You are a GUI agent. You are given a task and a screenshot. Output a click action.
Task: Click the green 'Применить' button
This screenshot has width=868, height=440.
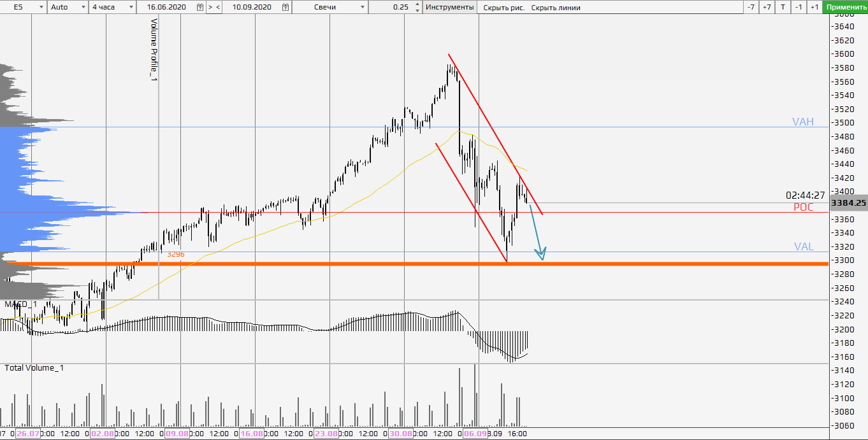click(x=845, y=7)
